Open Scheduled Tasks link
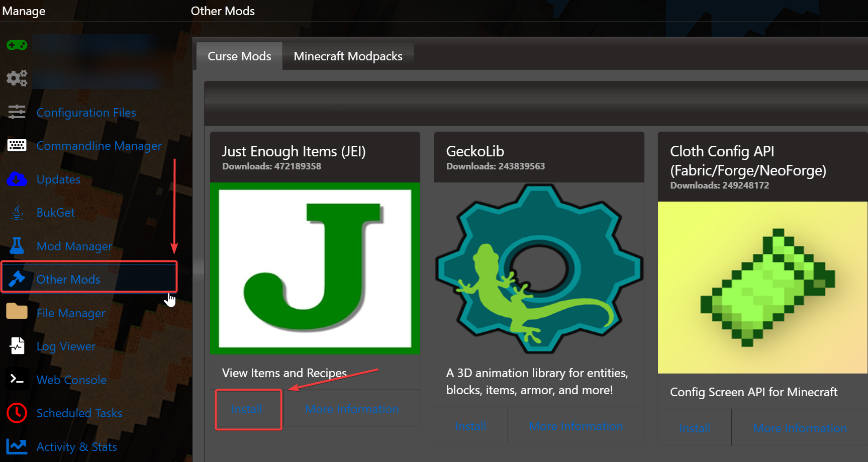This screenshot has width=868, height=462. tap(79, 413)
